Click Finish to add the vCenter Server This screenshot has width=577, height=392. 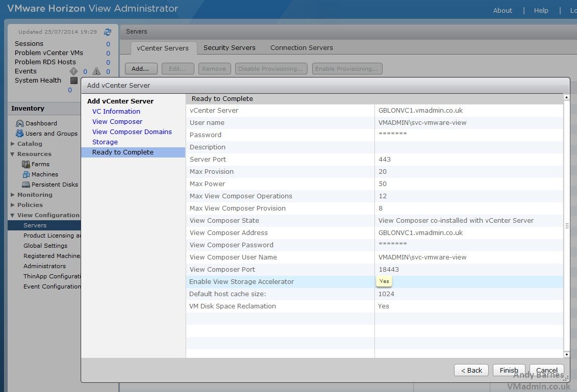509,370
